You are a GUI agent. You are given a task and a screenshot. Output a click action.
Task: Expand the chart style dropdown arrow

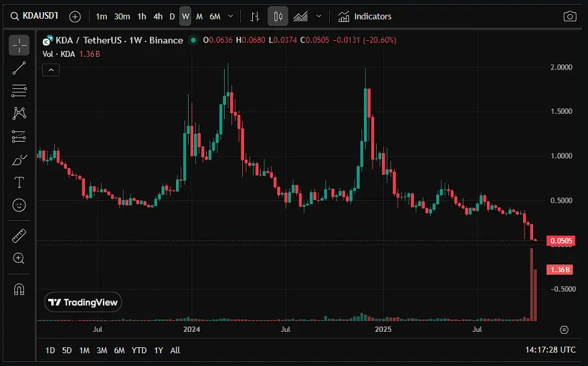tap(318, 17)
